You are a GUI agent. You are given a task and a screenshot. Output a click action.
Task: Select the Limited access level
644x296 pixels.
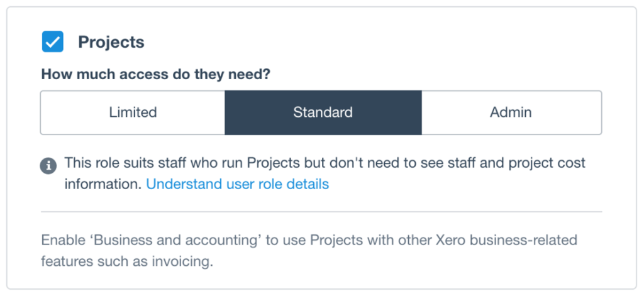[133, 112]
